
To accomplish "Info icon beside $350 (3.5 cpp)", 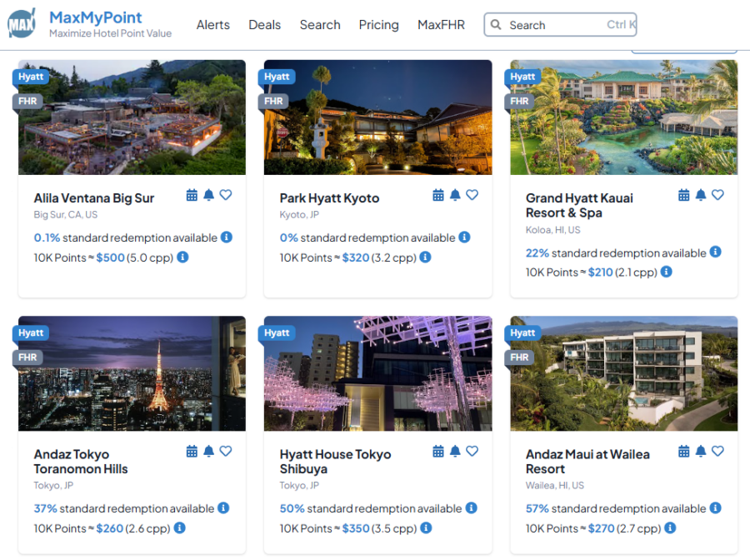I will click(x=426, y=528).
